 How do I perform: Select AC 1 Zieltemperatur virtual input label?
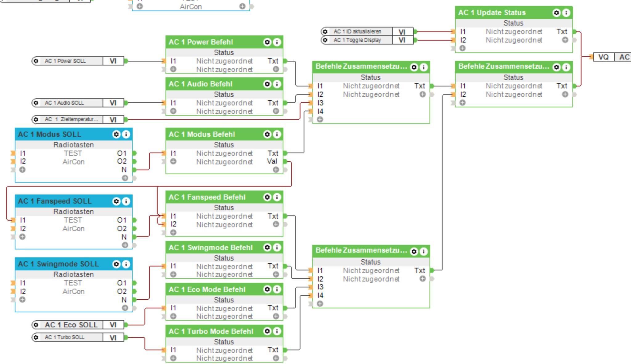[x=71, y=119]
